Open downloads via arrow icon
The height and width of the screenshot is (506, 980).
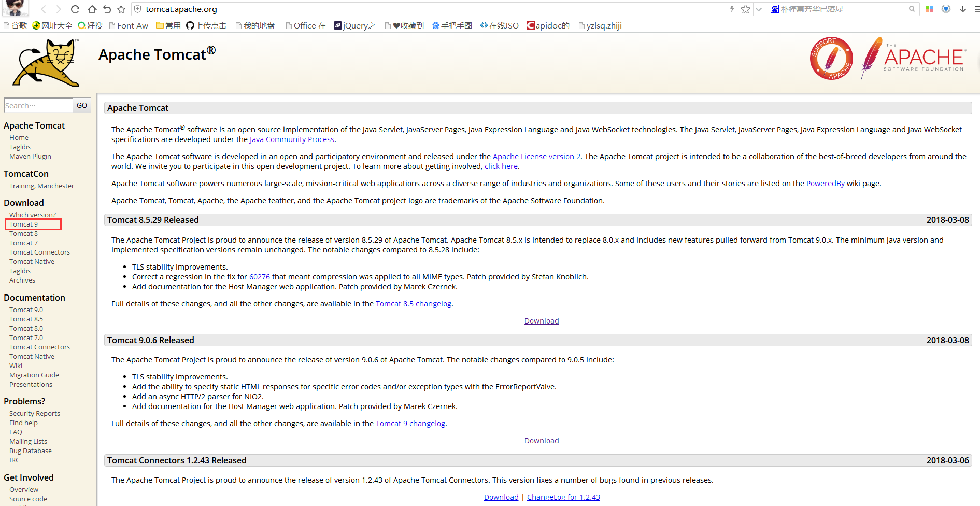(x=963, y=9)
